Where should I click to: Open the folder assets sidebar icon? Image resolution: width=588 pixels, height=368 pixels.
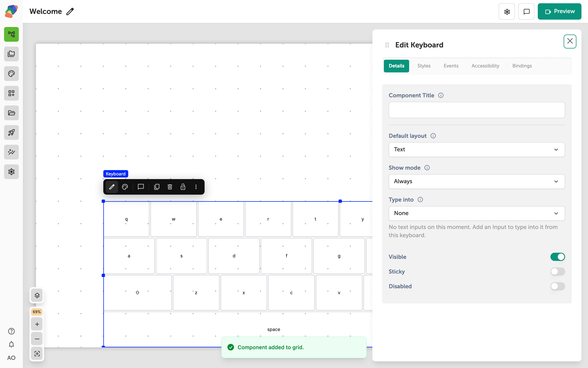[11, 113]
